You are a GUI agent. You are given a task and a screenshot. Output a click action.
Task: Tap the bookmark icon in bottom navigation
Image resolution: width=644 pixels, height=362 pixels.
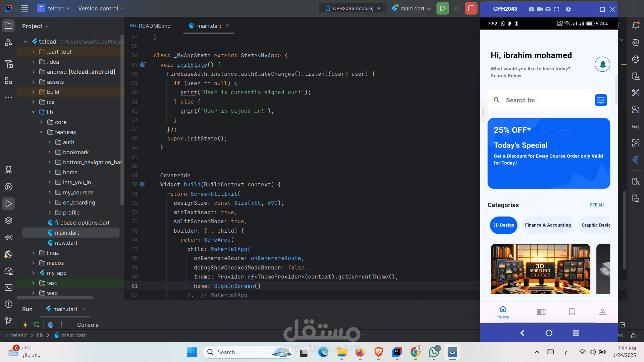(x=572, y=312)
